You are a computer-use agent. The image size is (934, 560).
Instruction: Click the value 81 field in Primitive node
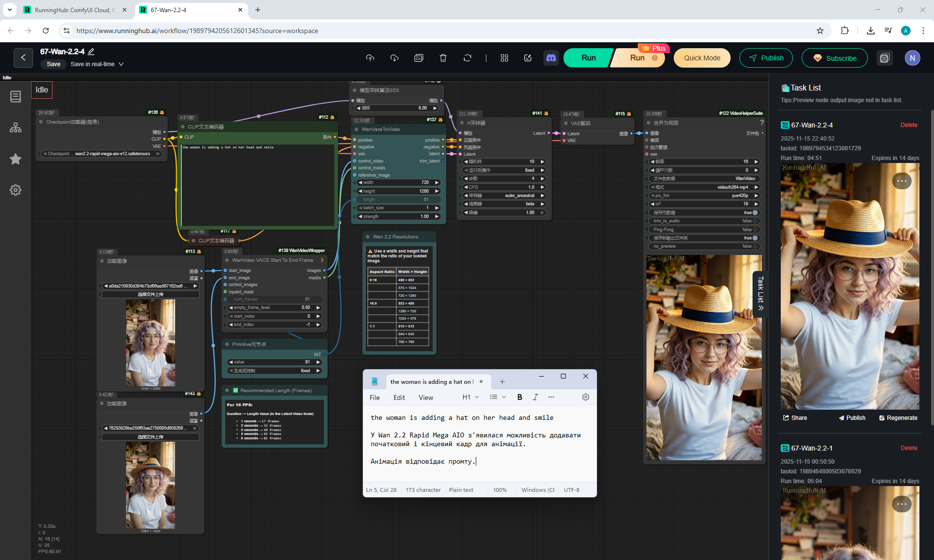275,362
